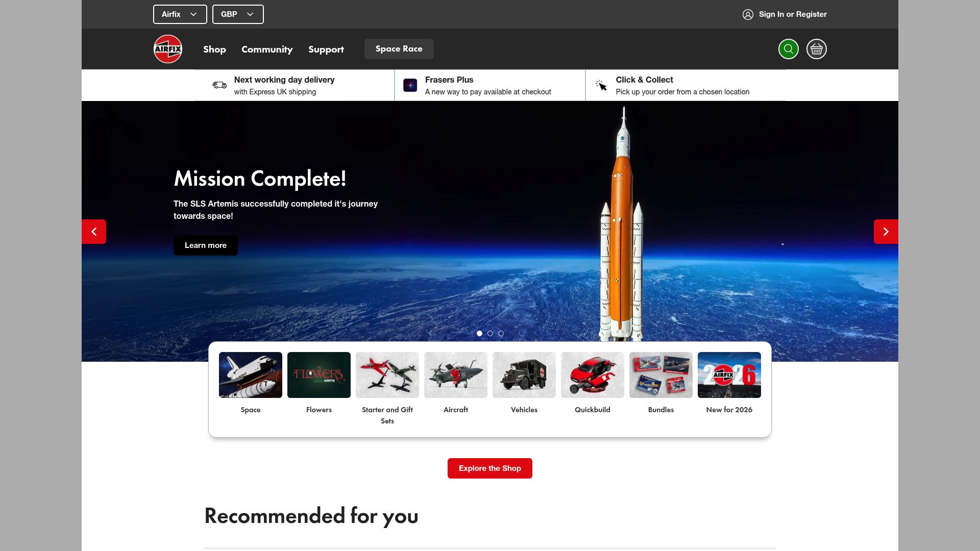Open the GBP currency dropdown
The image size is (980, 551).
tap(238, 14)
